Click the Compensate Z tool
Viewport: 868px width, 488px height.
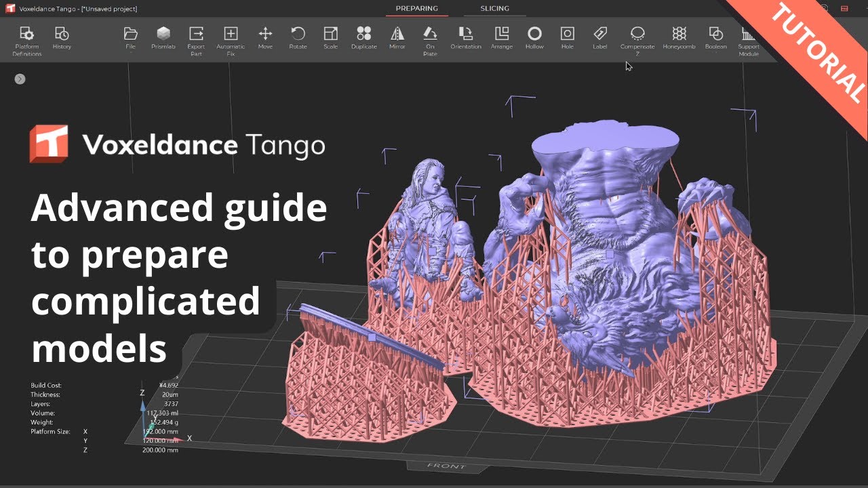pyautogui.click(x=637, y=41)
